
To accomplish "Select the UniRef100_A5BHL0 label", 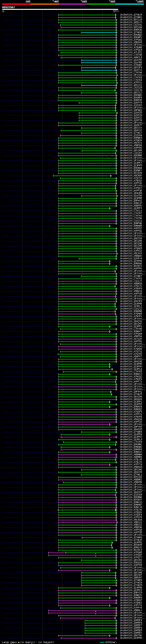I will click(x=131, y=610).
